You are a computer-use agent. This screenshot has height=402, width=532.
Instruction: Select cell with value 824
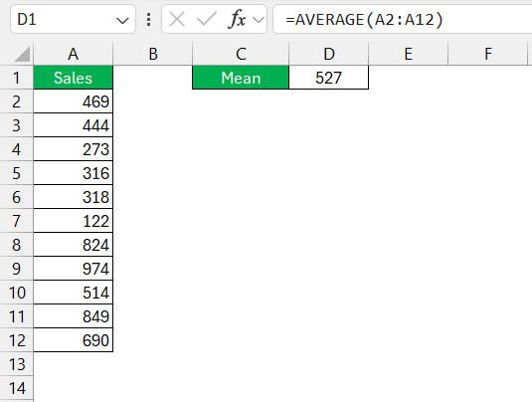tap(73, 245)
